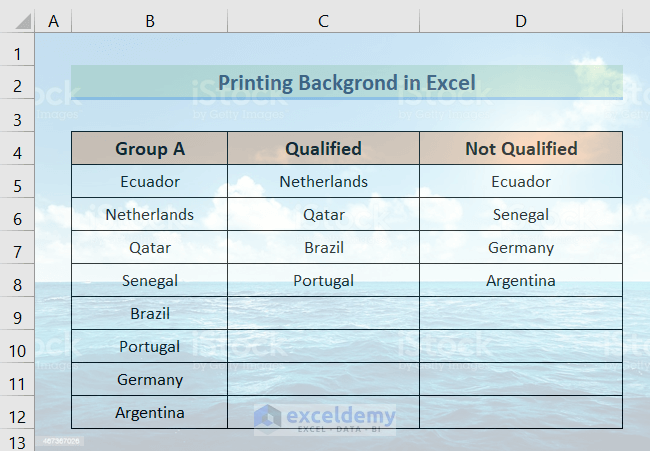Click the Select All corner triangle
Screen dimensions: 650x451
(17, 21)
